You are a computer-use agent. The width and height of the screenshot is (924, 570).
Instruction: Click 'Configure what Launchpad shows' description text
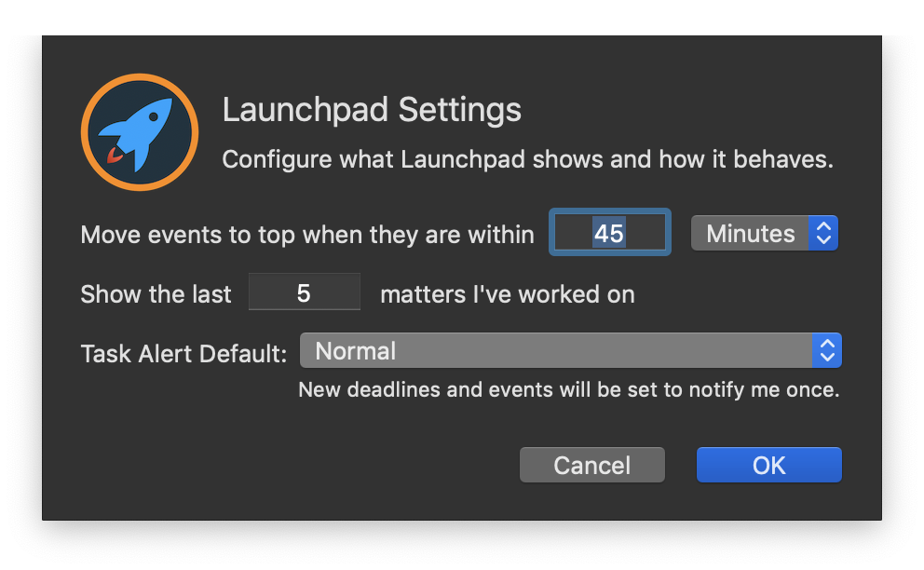(x=528, y=159)
